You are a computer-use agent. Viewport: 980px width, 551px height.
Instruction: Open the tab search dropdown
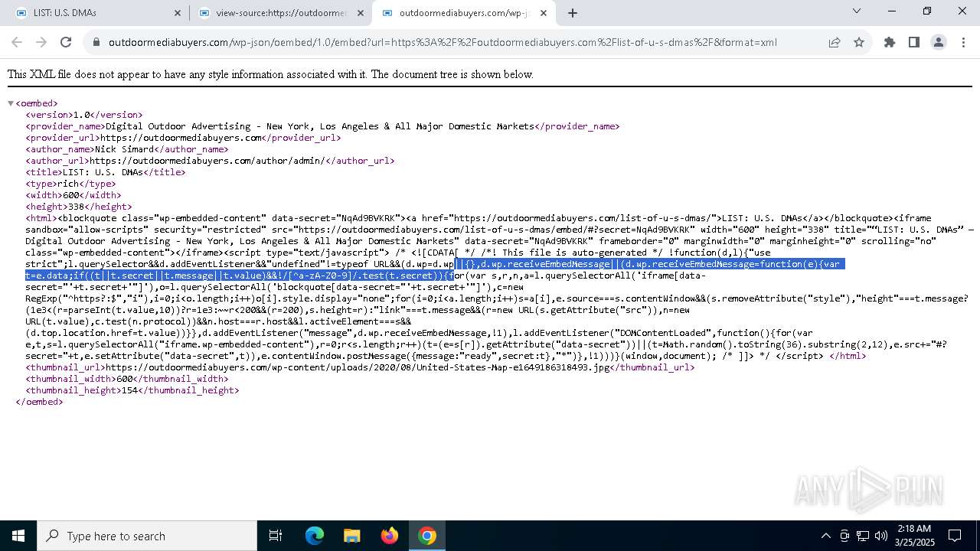pos(857,11)
